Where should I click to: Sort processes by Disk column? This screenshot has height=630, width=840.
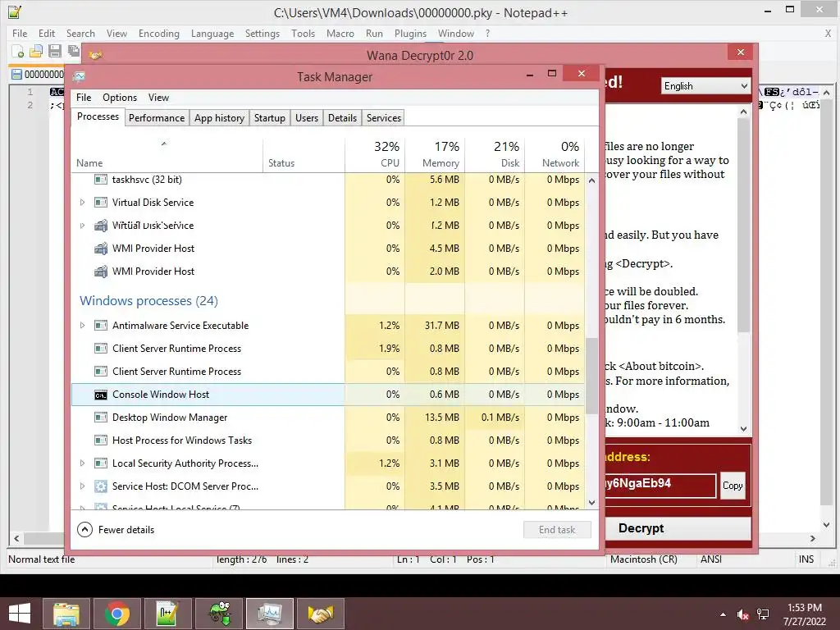(x=495, y=155)
